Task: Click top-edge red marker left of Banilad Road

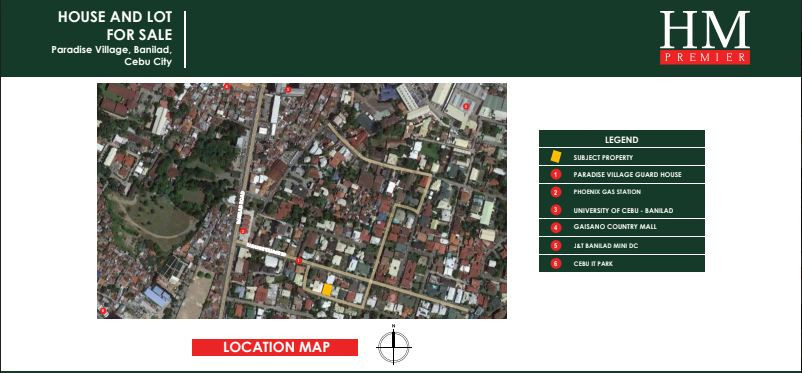Action: 227,87
